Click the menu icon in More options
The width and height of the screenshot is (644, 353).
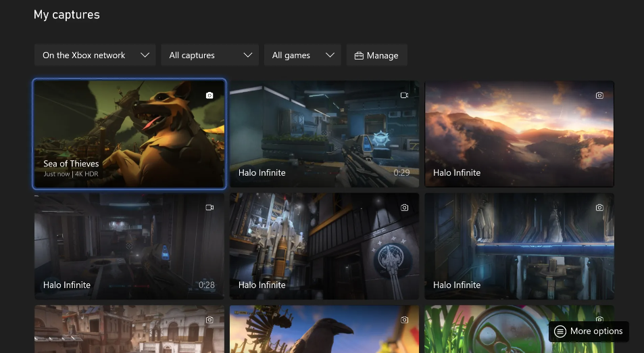560,331
